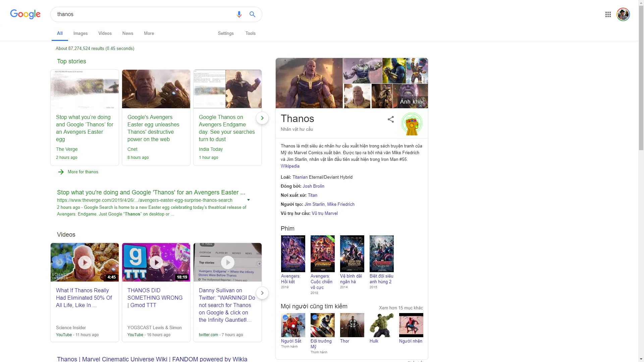Open the Settings menu
644x362 pixels.
tap(226, 34)
